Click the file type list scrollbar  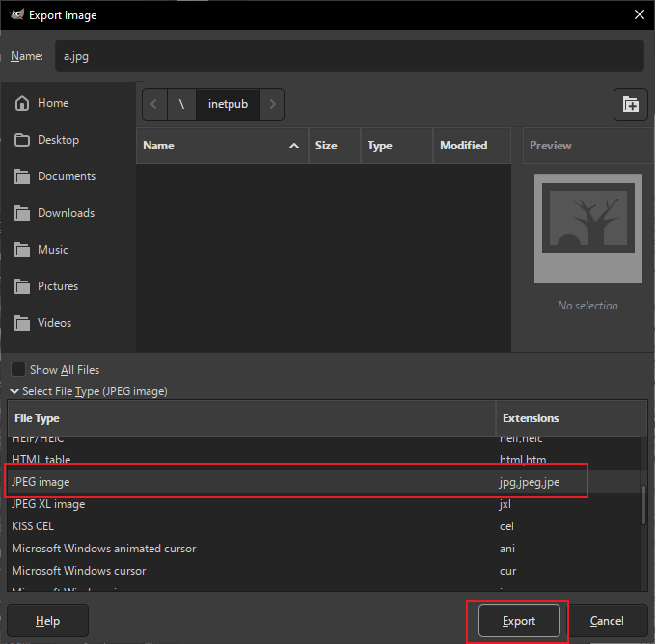(642, 504)
